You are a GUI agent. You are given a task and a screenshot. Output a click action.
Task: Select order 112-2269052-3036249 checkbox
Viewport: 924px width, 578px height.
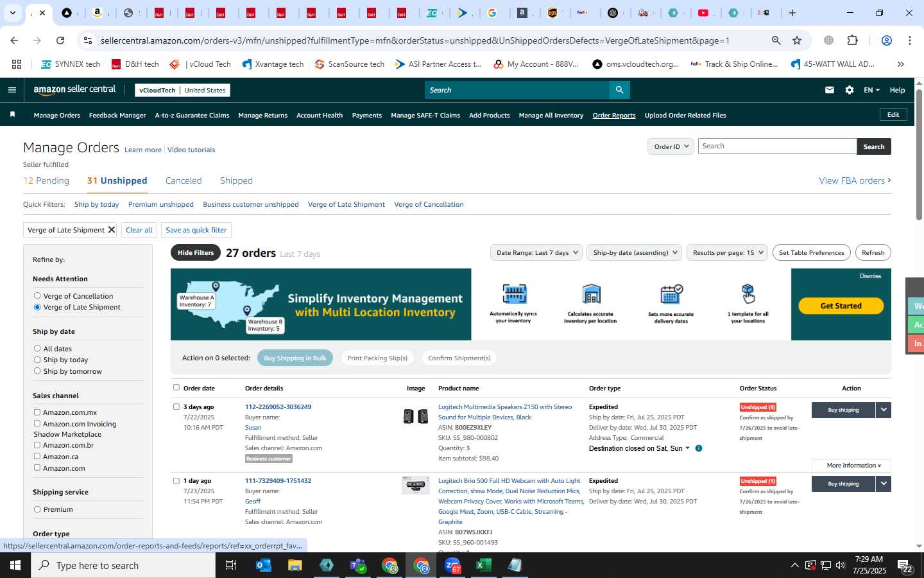click(176, 407)
